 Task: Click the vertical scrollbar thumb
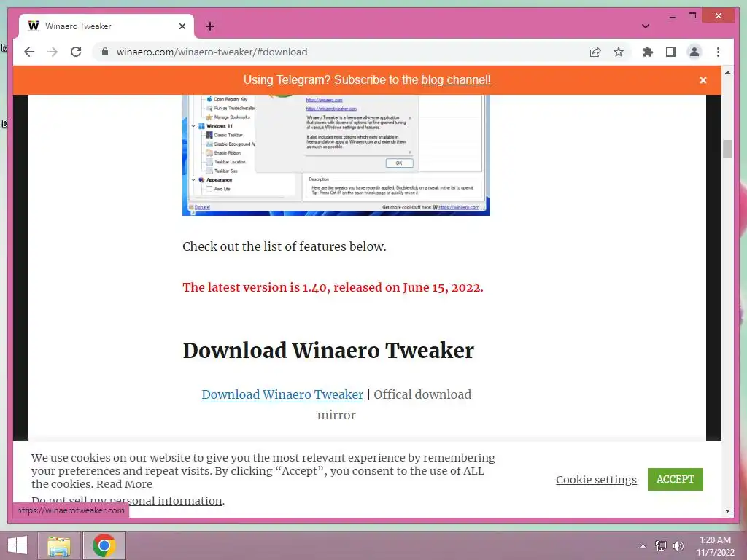tap(727, 149)
